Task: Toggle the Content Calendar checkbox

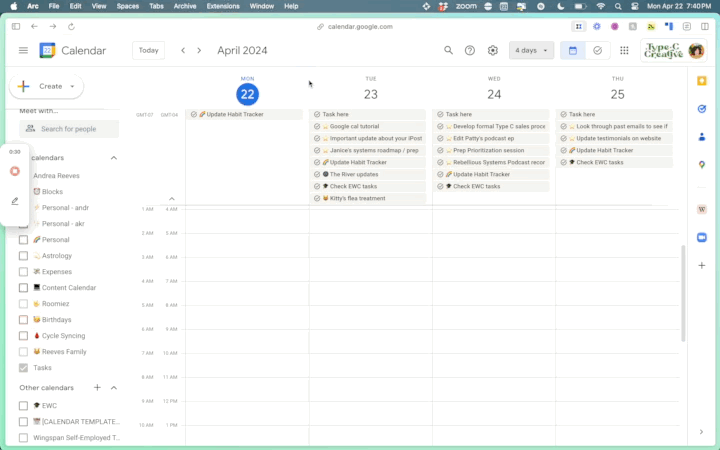Action: 24,287
